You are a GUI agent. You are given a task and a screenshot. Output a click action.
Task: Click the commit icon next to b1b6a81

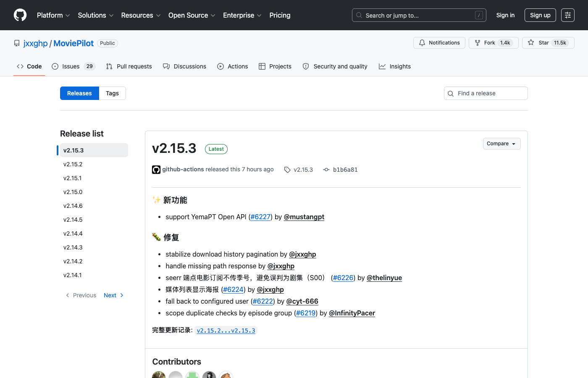tap(326, 170)
